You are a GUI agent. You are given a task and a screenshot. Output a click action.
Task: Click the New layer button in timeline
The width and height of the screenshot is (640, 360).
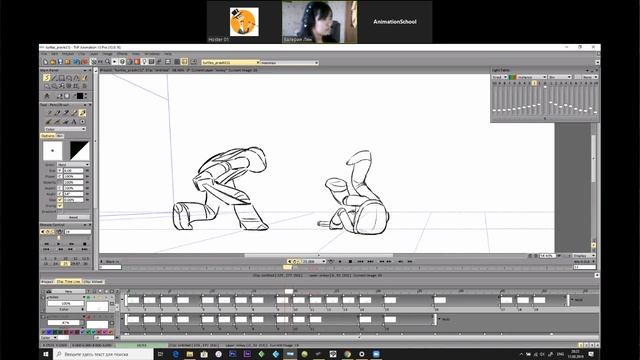pyautogui.click(x=68, y=291)
